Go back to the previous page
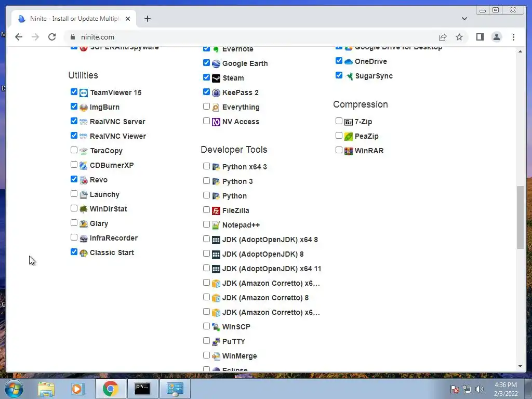 pos(19,37)
